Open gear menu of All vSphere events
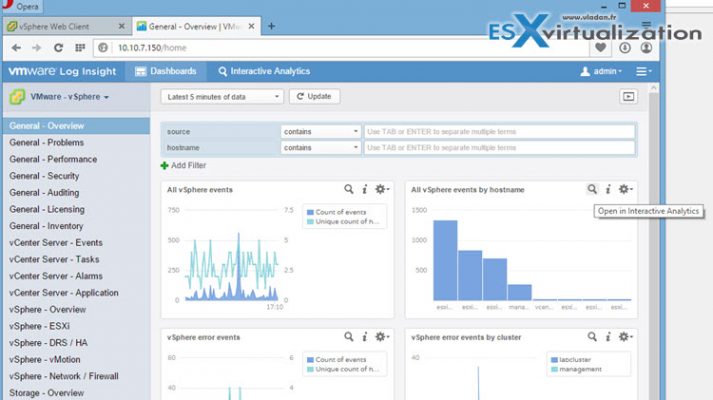 (x=382, y=189)
